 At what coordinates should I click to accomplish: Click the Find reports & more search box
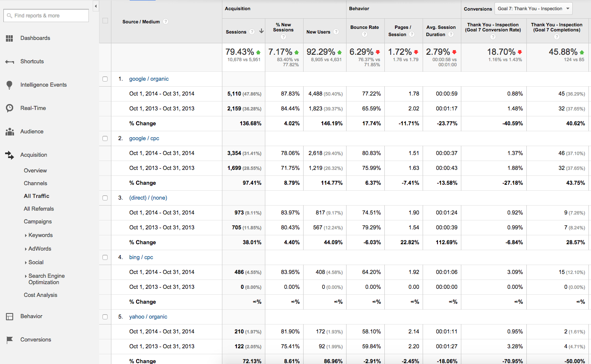point(46,16)
